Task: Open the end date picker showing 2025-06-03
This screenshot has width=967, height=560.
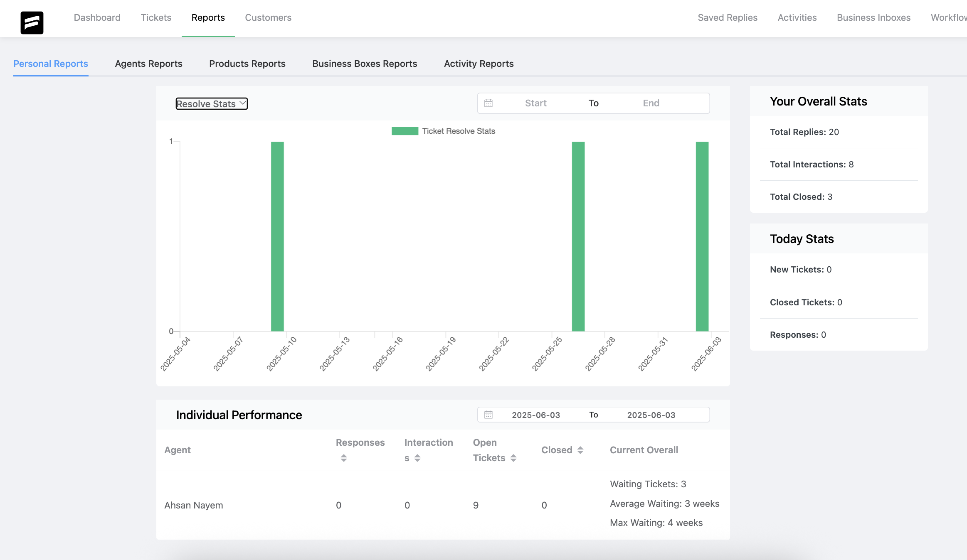Action: tap(651, 415)
